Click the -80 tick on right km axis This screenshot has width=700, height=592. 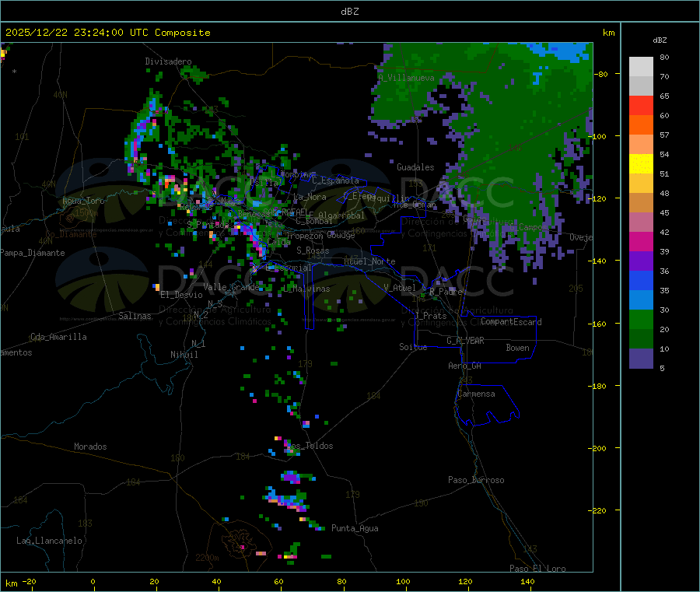[x=601, y=74]
